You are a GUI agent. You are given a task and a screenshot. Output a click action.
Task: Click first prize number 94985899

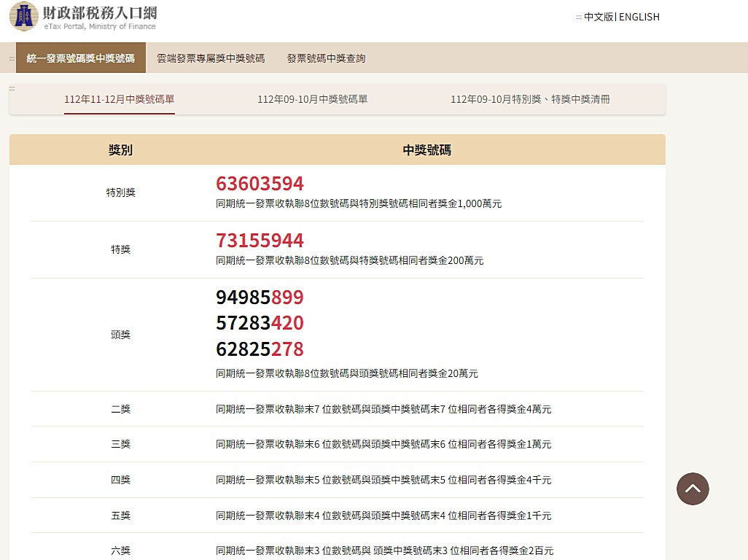coord(260,297)
